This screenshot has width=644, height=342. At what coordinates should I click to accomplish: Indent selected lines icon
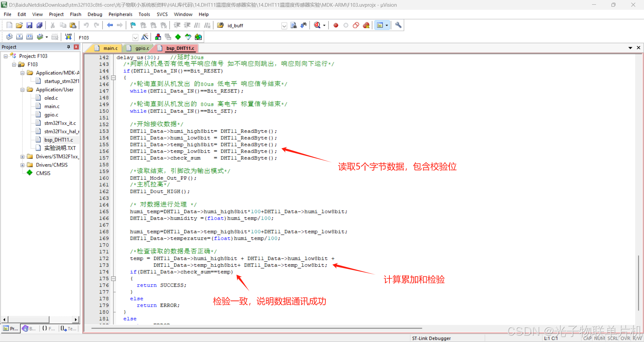click(177, 25)
